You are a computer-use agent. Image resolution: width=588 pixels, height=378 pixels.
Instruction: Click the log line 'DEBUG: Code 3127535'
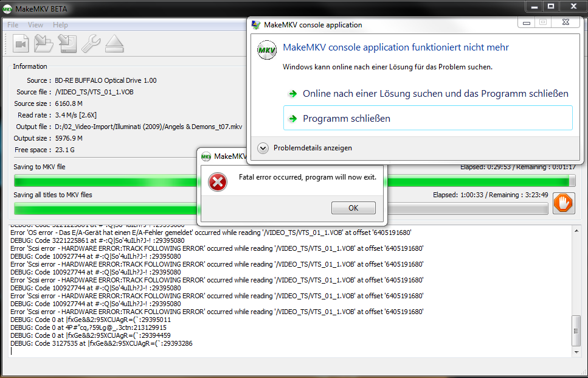coord(102,343)
